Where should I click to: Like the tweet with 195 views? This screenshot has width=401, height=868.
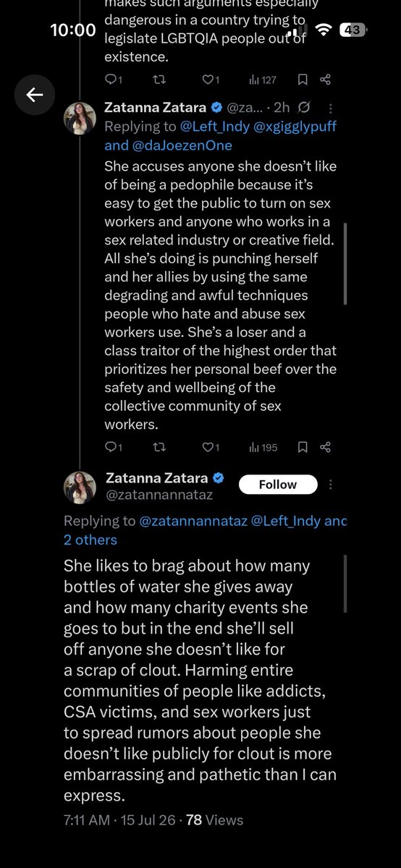point(210,447)
